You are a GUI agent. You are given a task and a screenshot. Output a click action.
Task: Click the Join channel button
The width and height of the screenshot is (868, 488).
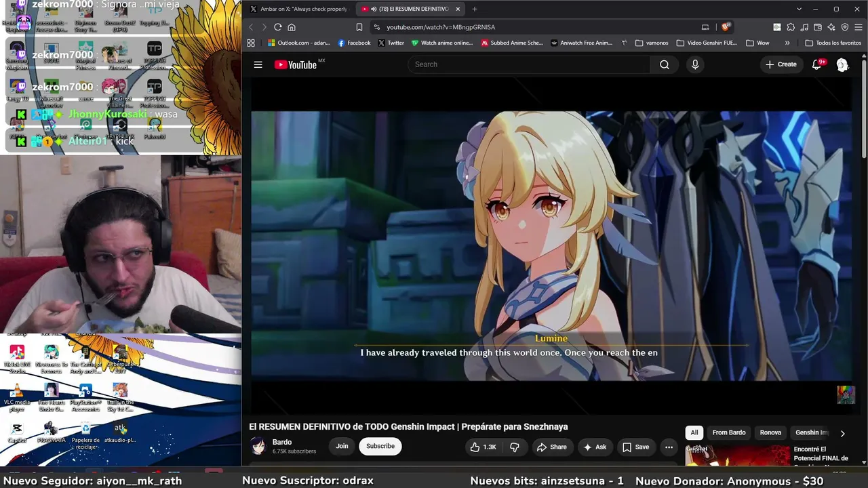tap(342, 446)
